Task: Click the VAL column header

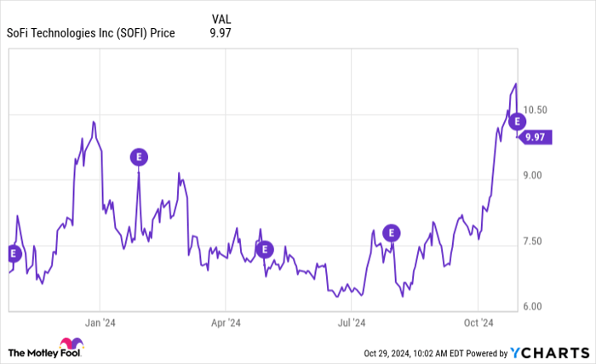Action: (221, 19)
